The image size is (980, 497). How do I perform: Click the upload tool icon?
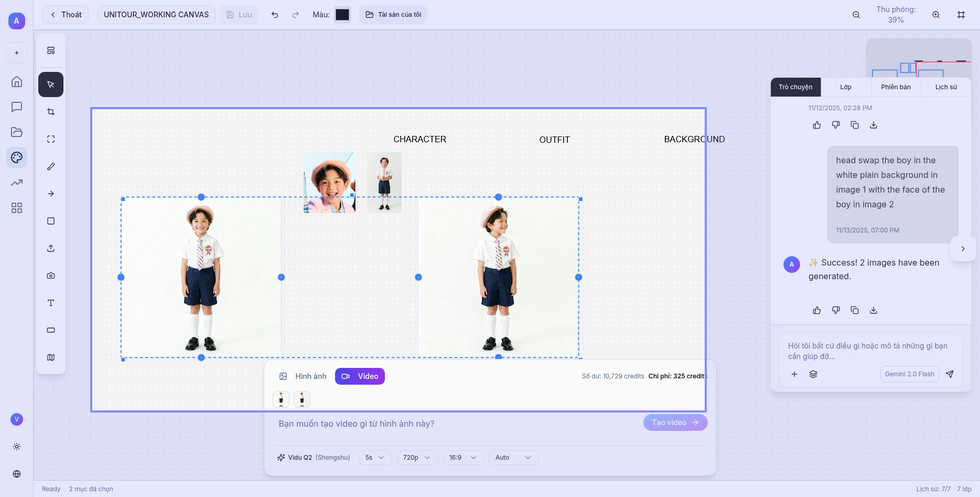(51, 248)
